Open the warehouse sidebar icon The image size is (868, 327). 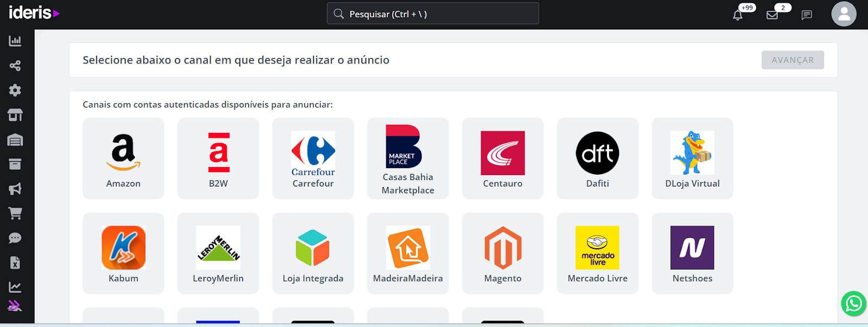pos(15,140)
